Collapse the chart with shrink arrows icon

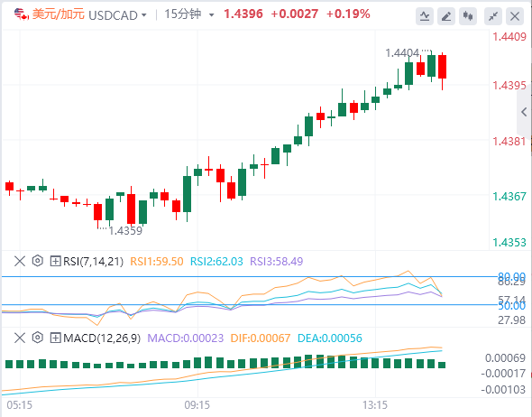click(493, 15)
